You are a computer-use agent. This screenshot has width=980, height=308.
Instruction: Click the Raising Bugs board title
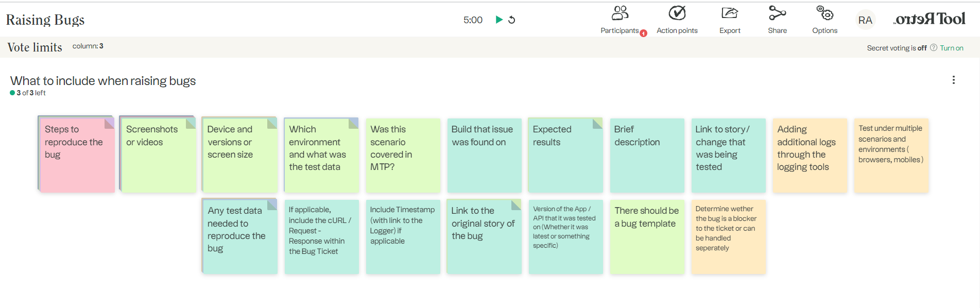(45, 20)
